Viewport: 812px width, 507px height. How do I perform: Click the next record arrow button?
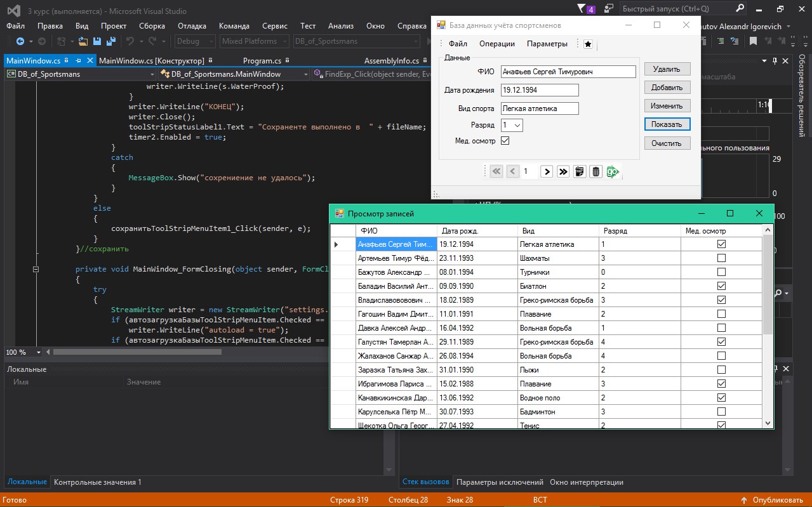click(546, 171)
